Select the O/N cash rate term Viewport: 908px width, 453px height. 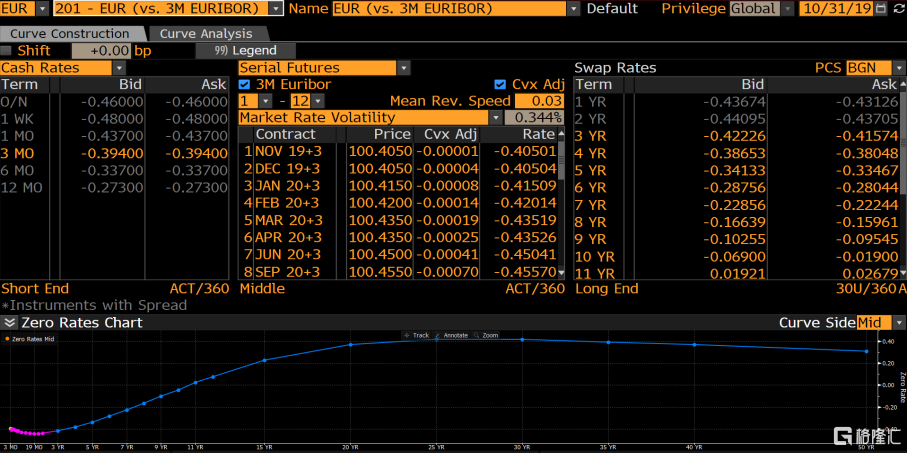(14, 102)
